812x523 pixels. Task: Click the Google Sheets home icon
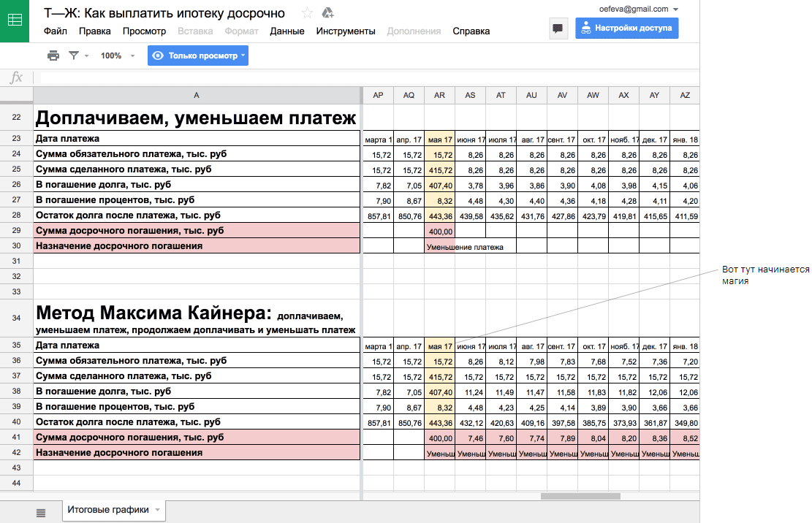pyautogui.click(x=15, y=21)
